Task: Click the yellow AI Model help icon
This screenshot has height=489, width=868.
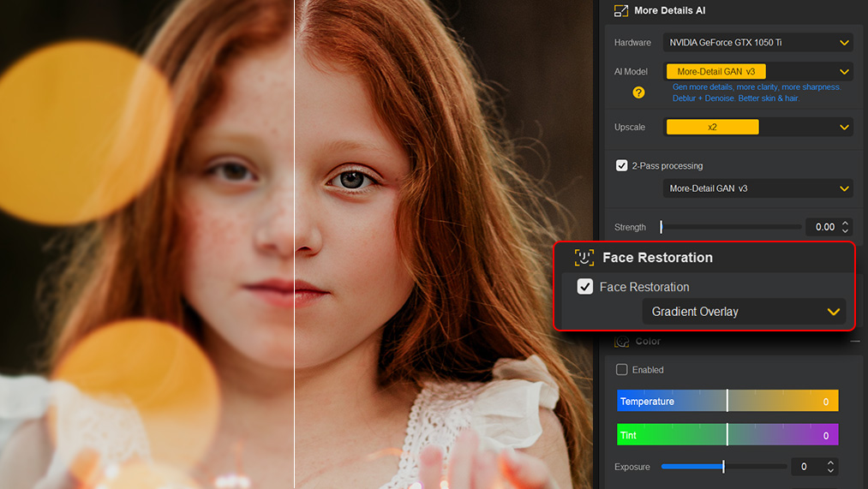Action: 638,92
